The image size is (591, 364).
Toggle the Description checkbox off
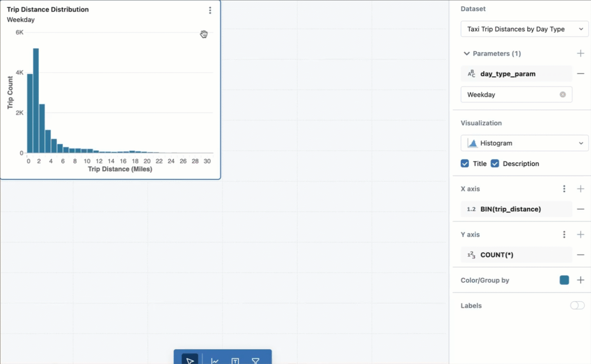[x=495, y=164]
